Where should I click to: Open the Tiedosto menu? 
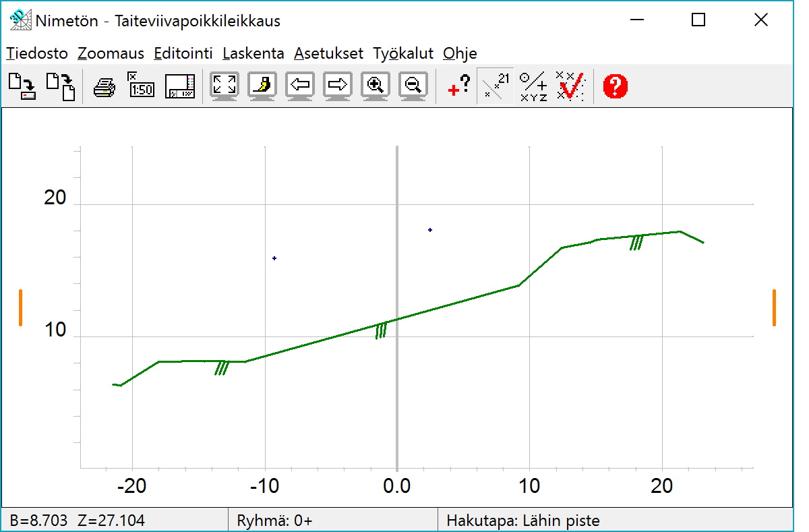[x=37, y=53]
